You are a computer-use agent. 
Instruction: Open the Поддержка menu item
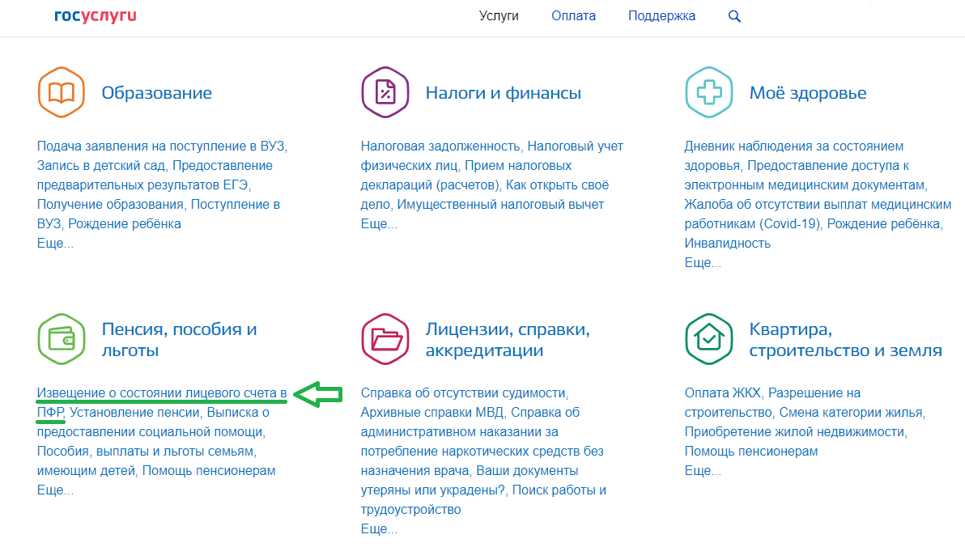click(x=661, y=16)
